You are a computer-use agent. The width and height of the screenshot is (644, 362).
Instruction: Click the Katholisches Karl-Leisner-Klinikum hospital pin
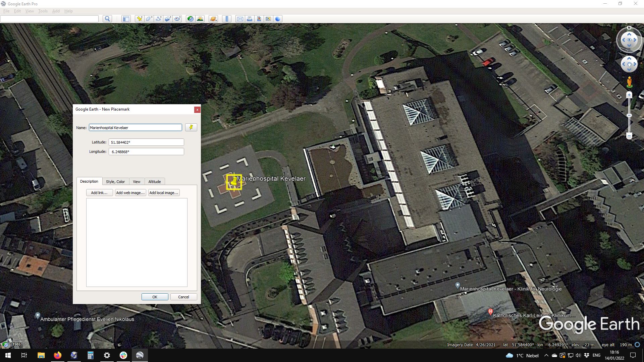tap(490, 312)
